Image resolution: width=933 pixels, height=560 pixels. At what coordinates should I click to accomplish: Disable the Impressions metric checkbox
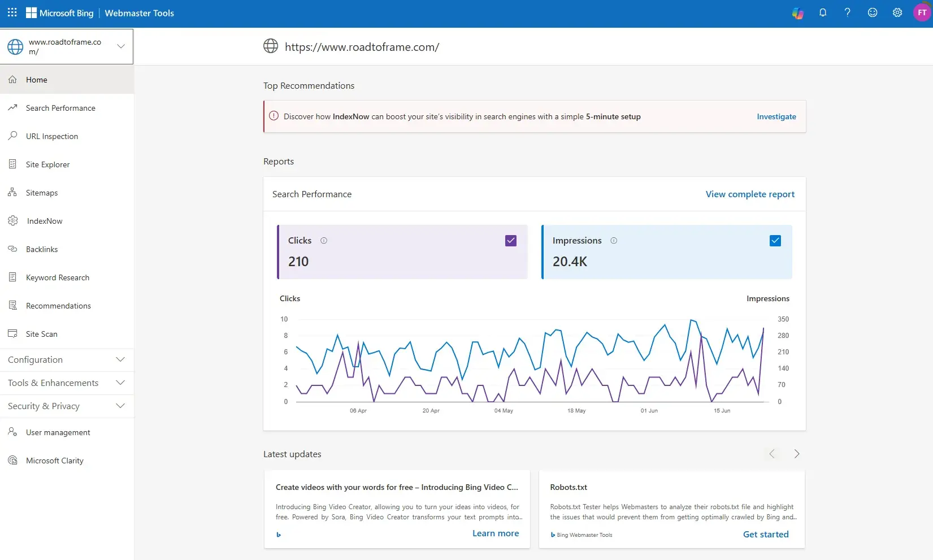775,240
